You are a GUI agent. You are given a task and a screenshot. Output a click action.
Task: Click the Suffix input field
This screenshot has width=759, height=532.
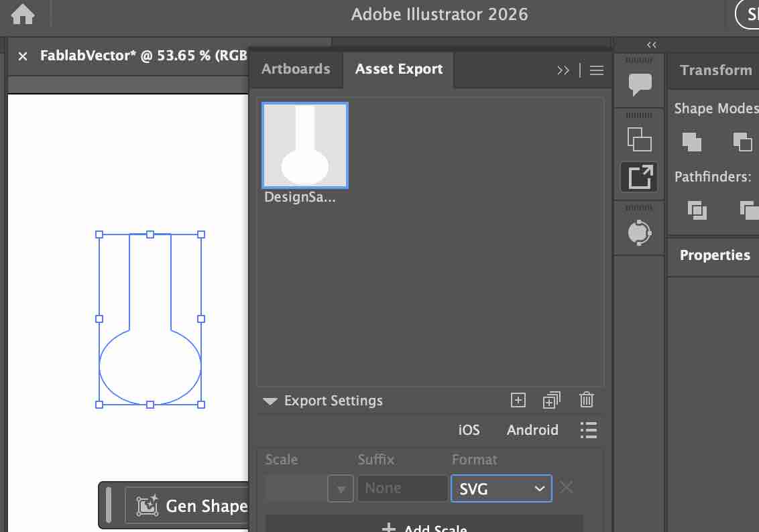(402, 488)
